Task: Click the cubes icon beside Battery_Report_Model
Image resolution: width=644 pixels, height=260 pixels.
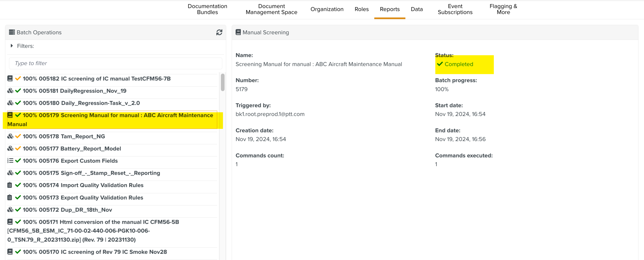Action: point(10,149)
